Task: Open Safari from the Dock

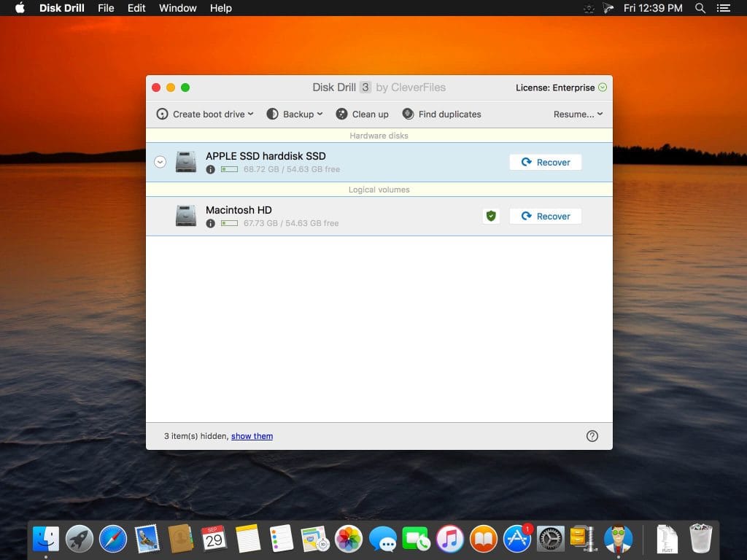Action: 112,538
